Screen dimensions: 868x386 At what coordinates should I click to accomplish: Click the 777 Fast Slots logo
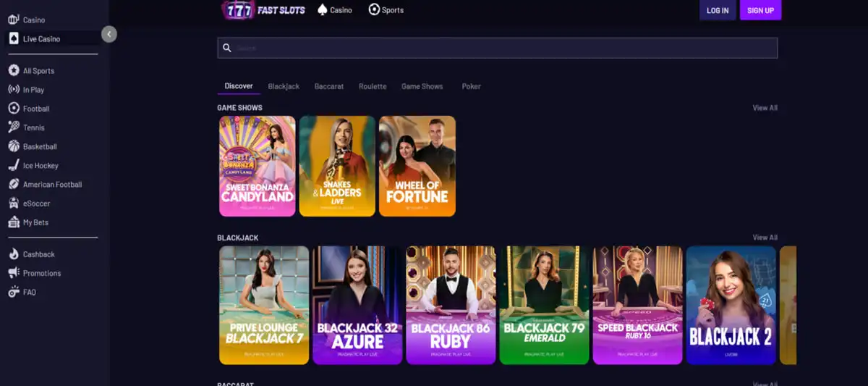tap(263, 9)
